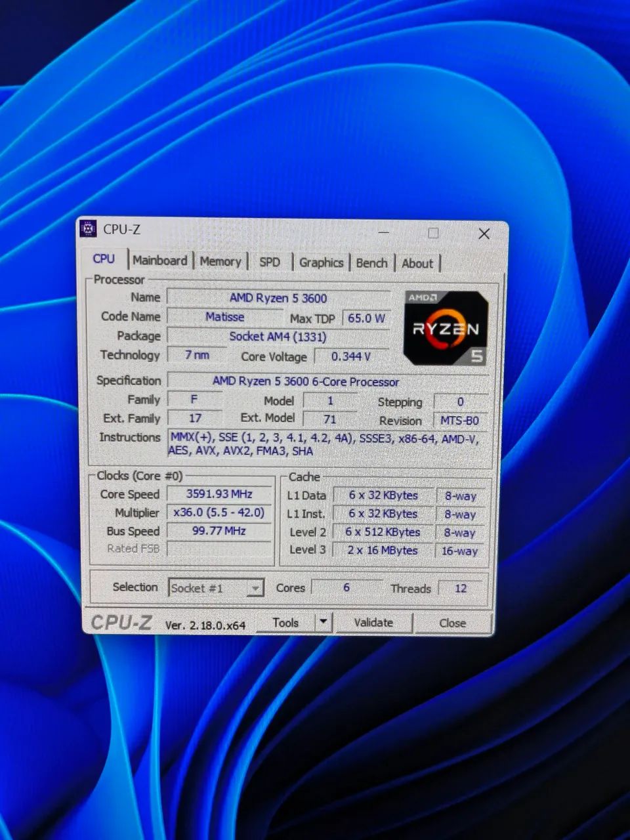Click the Cores value 6
Image resolution: width=630 pixels, height=840 pixels.
point(346,587)
